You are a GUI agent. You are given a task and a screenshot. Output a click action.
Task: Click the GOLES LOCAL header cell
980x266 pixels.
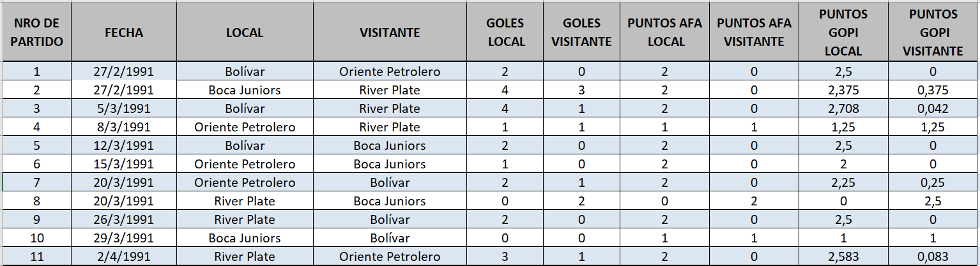505,33
